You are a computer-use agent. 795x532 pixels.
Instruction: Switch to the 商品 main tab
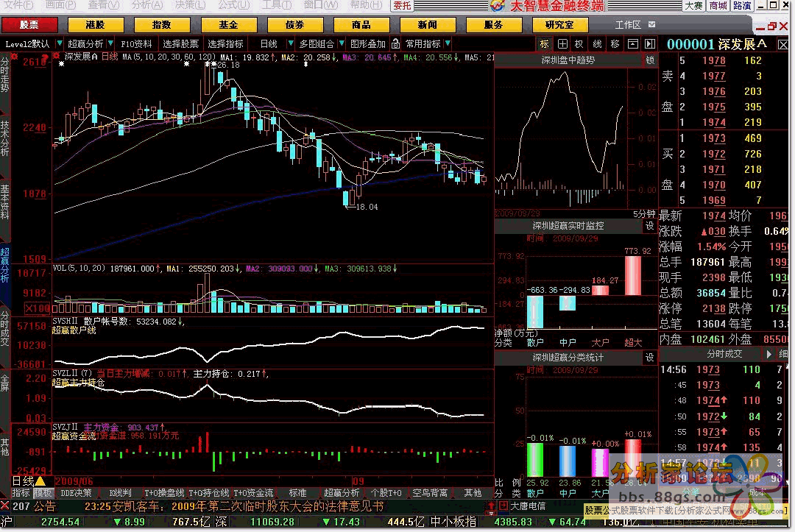[x=361, y=24]
